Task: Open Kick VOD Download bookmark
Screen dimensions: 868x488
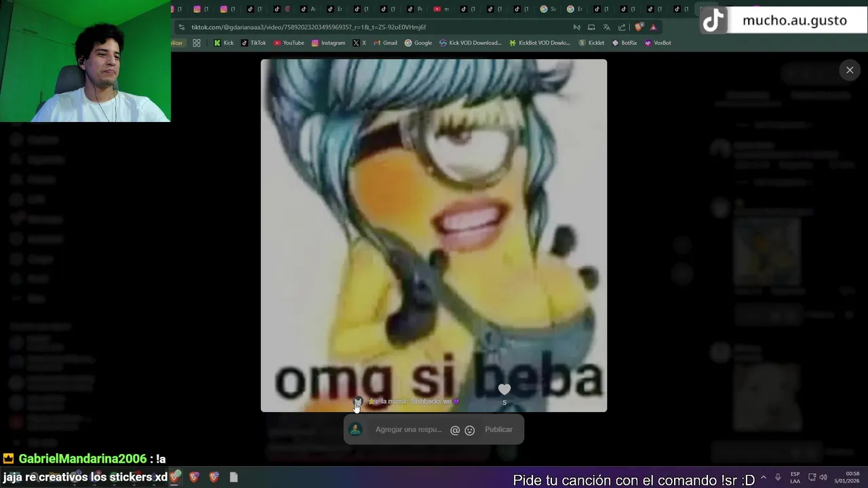Action: [x=471, y=43]
